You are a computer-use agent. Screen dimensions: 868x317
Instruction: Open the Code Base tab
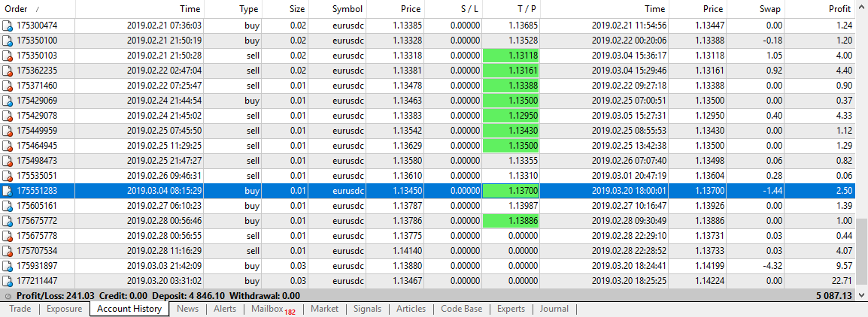462,309
